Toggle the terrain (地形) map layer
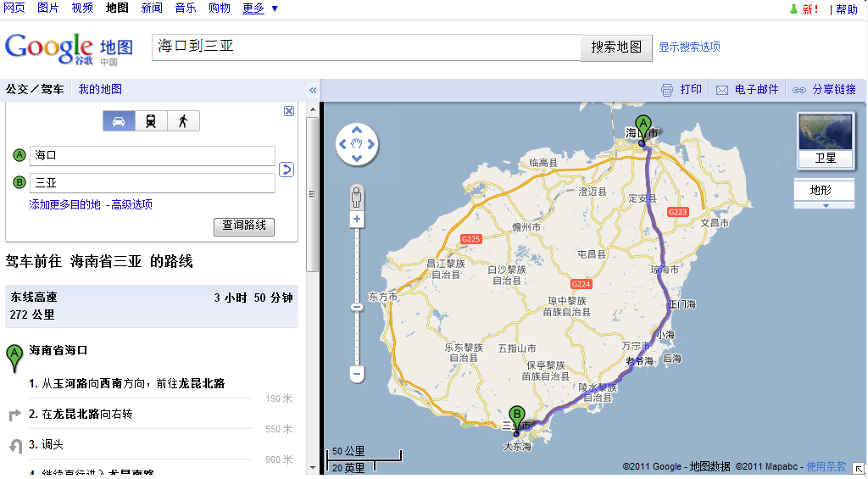 [821, 190]
